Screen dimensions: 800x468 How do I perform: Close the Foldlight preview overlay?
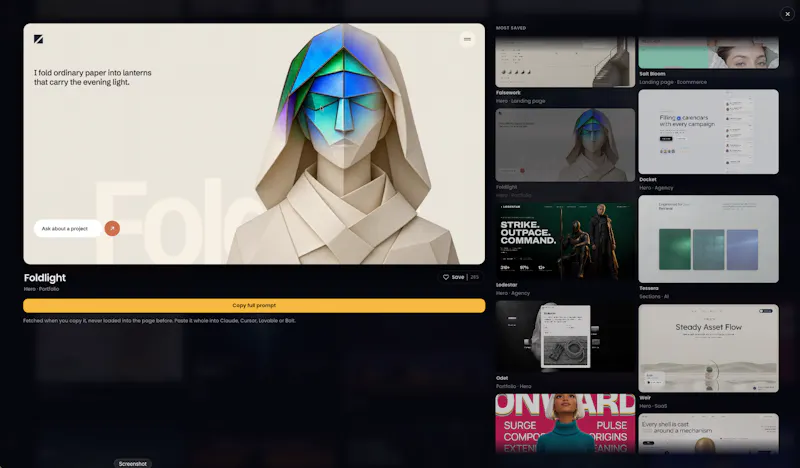[787, 14]
